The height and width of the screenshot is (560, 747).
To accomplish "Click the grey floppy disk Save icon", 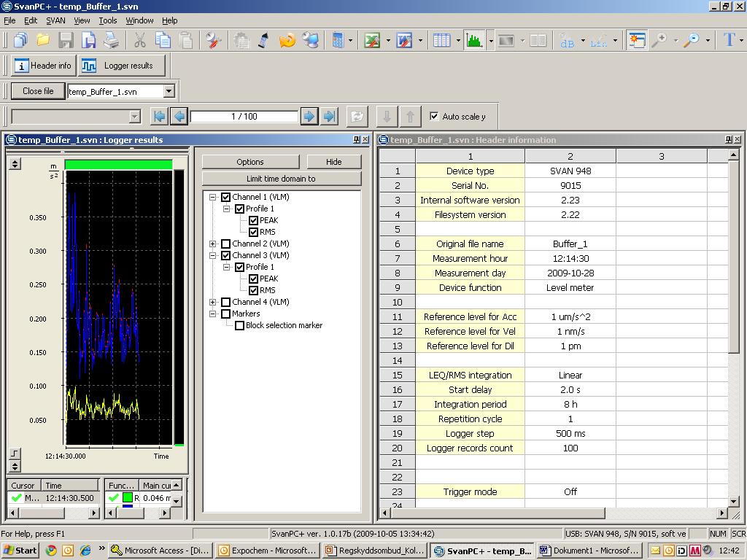I will pos(66,41).
